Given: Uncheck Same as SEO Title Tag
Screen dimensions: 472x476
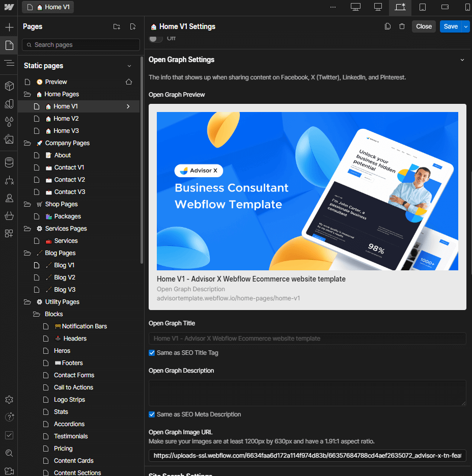Looking at the screenshot, I should (x=152, y=353).
